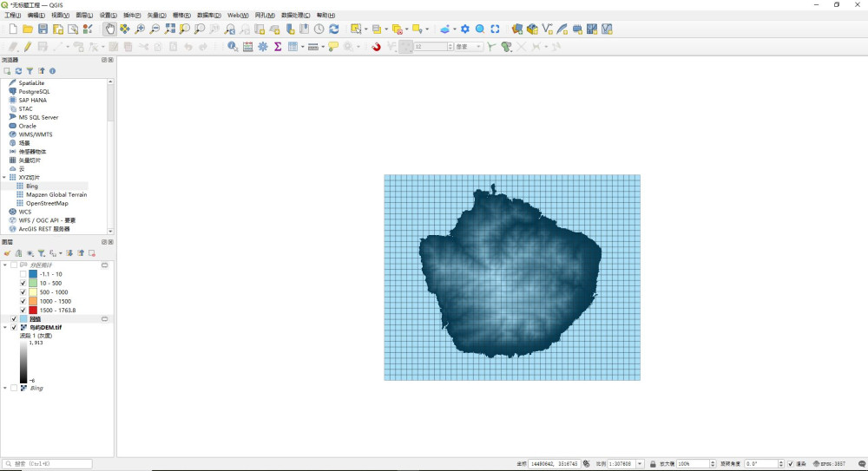Uncheck the 500 - 1000 class checkbox

coord(23,292)
